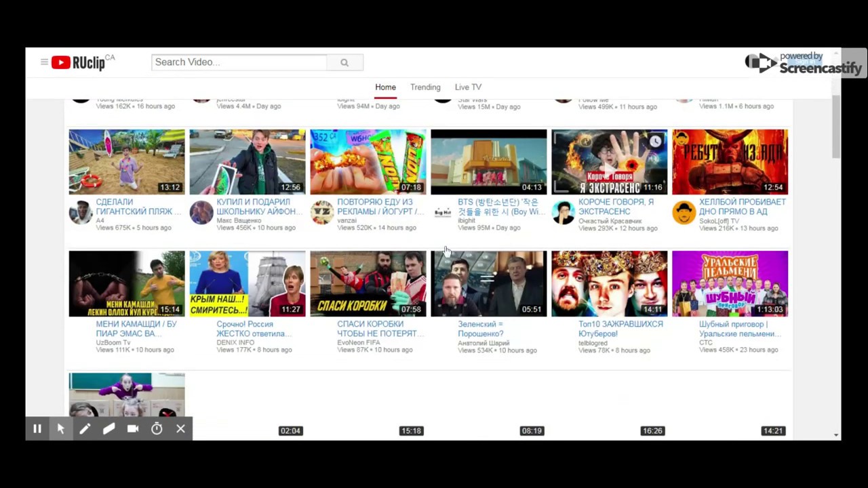The width and height of the screenshot is (868, 488).
Task: Open the КРЫМ НАШ 11:27 thumbnail
Action: click(x=248, y=284)
